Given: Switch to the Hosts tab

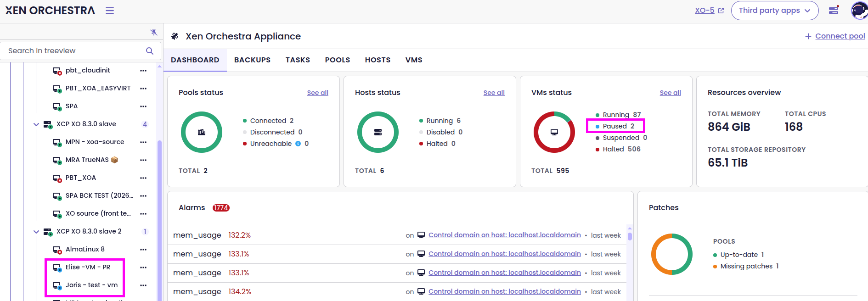Looking at the screenshot, I should point(378,60).
